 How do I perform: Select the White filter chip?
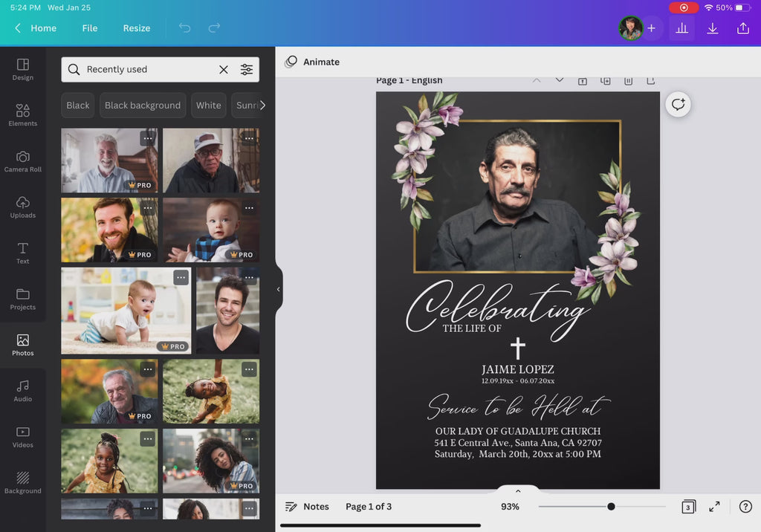209,106
